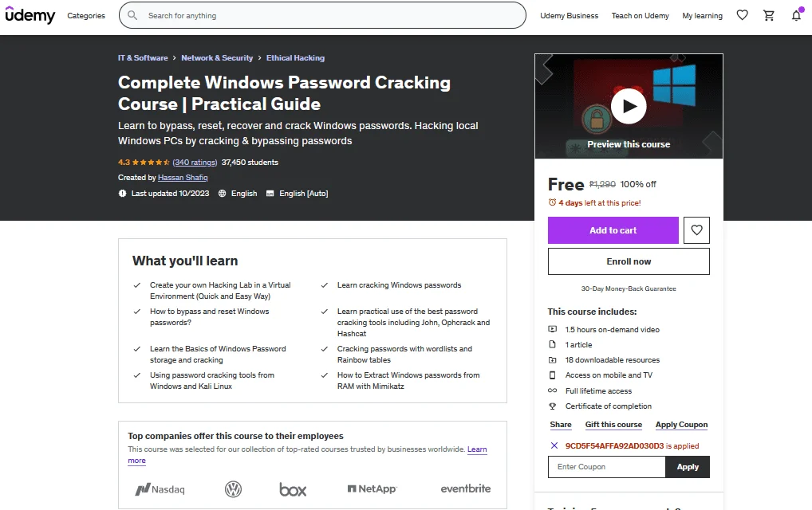Click the Apply coupon button
This screenshot has height=510, width=812.
click(x=688, y=466)
